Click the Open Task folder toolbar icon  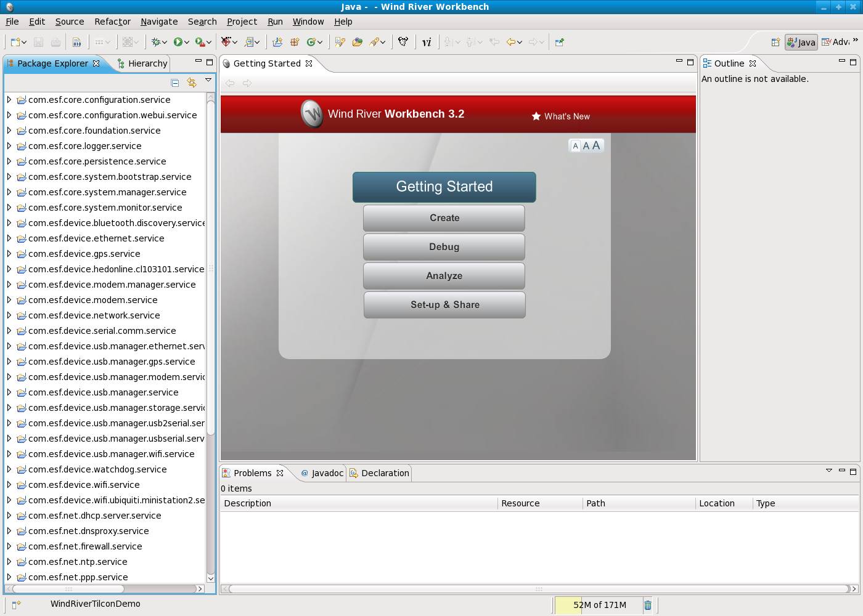[357, 42]
